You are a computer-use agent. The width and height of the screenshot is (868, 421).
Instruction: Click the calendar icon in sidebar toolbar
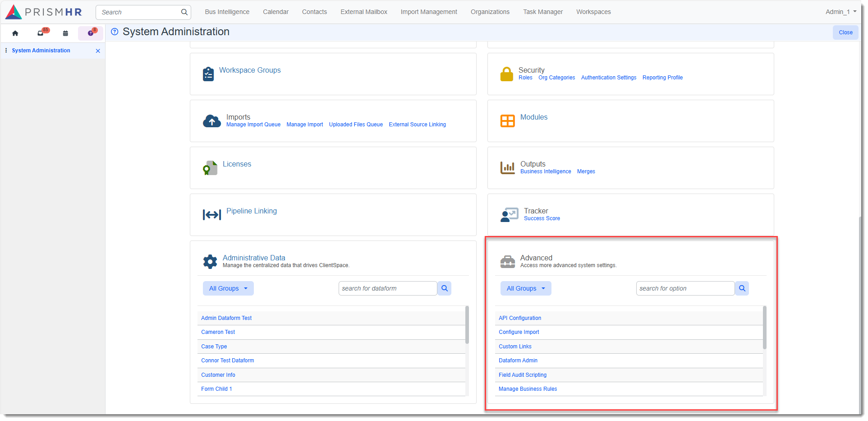pyautogui.click(x=65, y=33)
